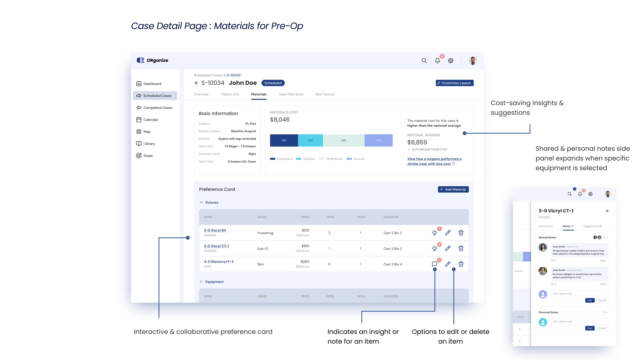The image size is (644, 362).
Task: Click the Medications segment of cost bar
Action: [x=343, y=140]
